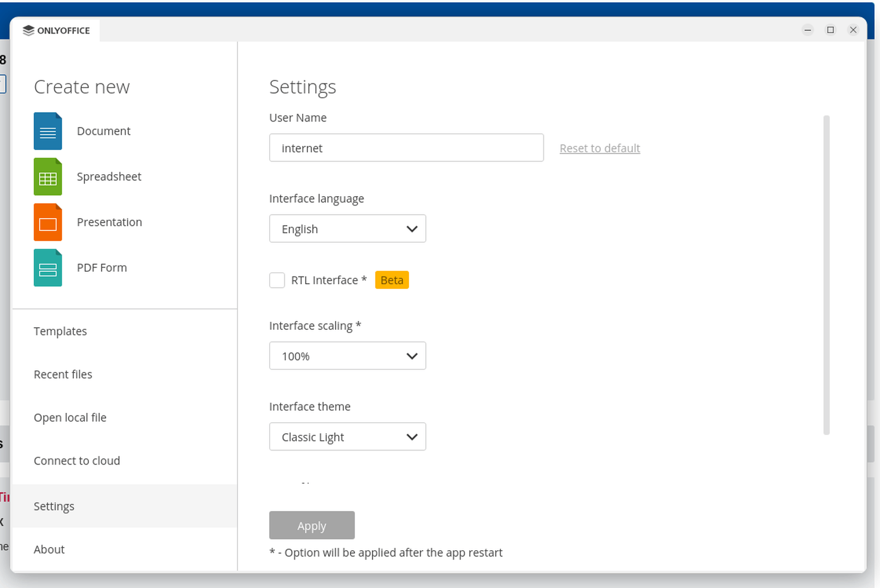Click the Beta badge next to RTL Interface

tap(392, 280)
